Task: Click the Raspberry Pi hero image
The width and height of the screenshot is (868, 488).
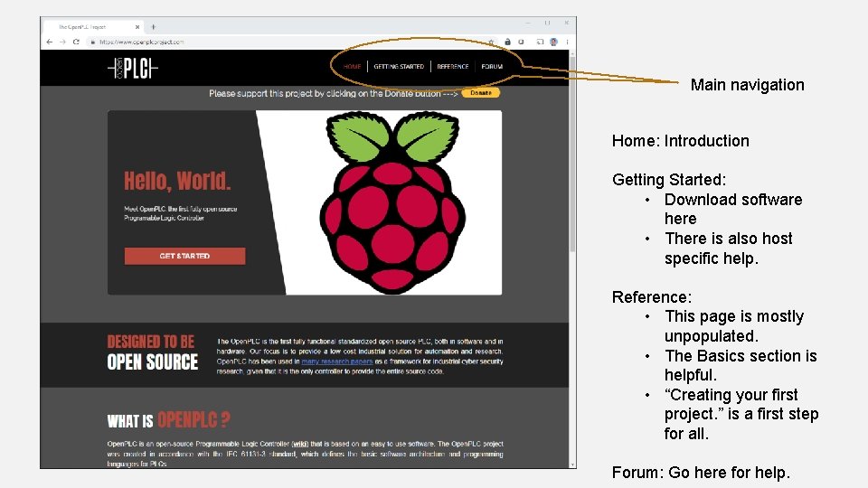Action: pos(392,202)
